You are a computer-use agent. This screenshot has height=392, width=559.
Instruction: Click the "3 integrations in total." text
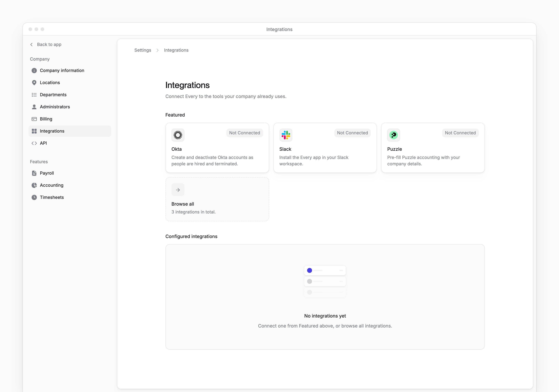[194, 212]
